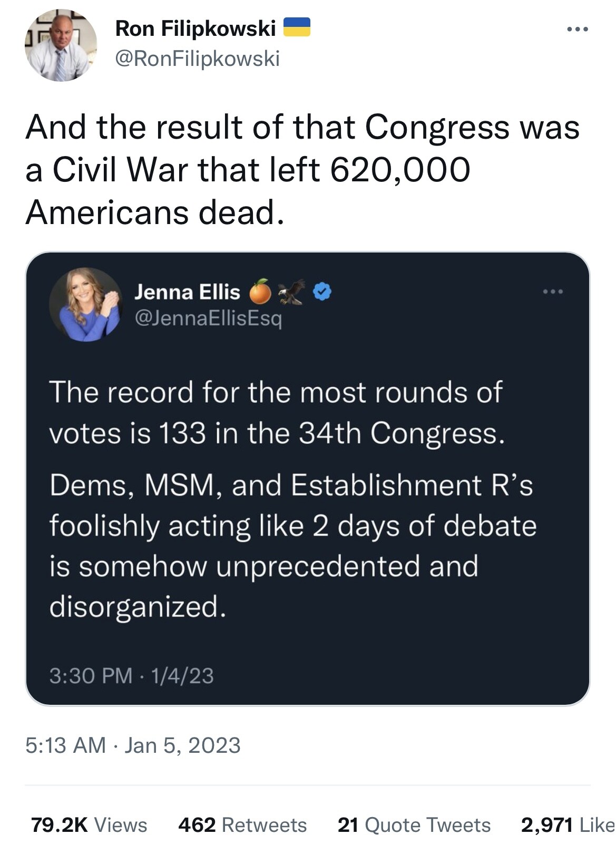Viewport: 616px width, 844px height.
Task: Click the eagle emoji next to Jenna Ellis
Action: click(x=291, y=292)
